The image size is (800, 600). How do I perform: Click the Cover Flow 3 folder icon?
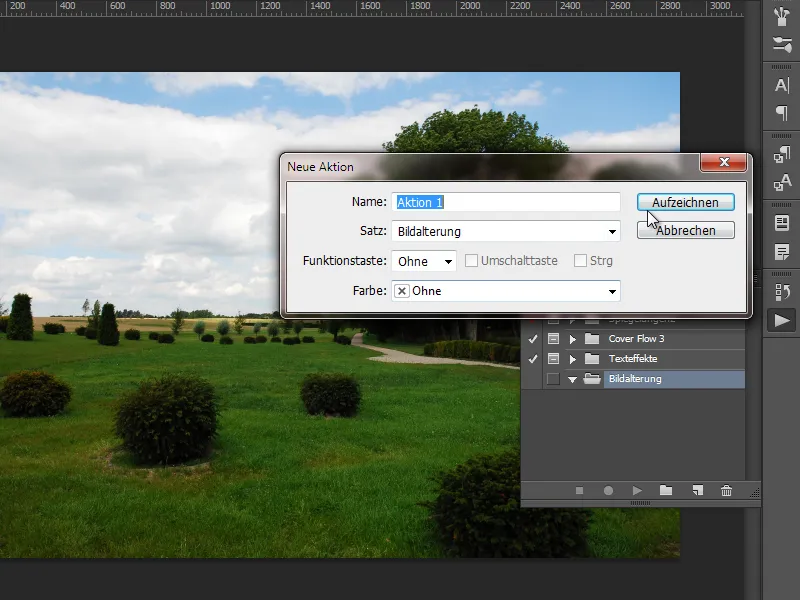coord(592,338)
